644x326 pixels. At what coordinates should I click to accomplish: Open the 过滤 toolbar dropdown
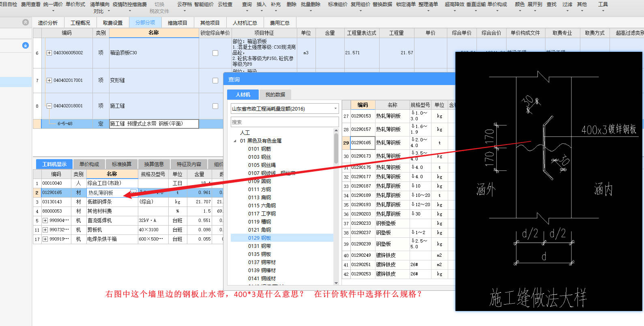(x=567, y=11)
